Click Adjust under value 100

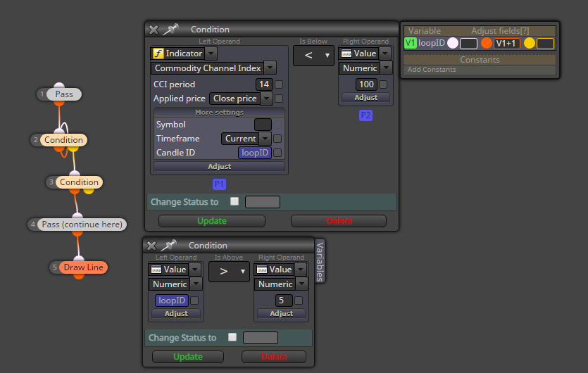[366, 97]
